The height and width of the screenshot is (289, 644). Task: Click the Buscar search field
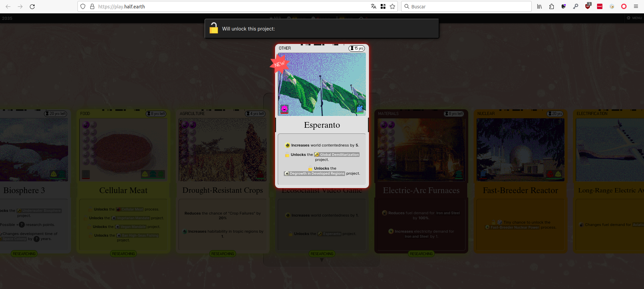point(466,6)
